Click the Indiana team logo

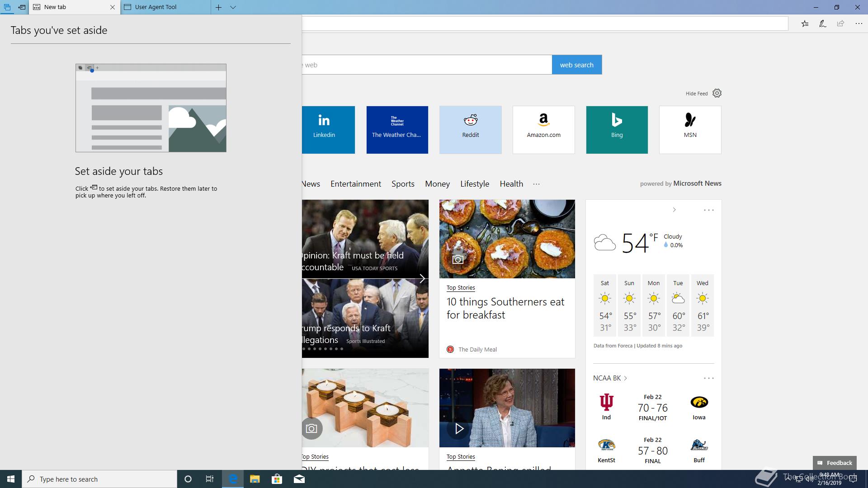pyautogui.click(x=606, y=402)
